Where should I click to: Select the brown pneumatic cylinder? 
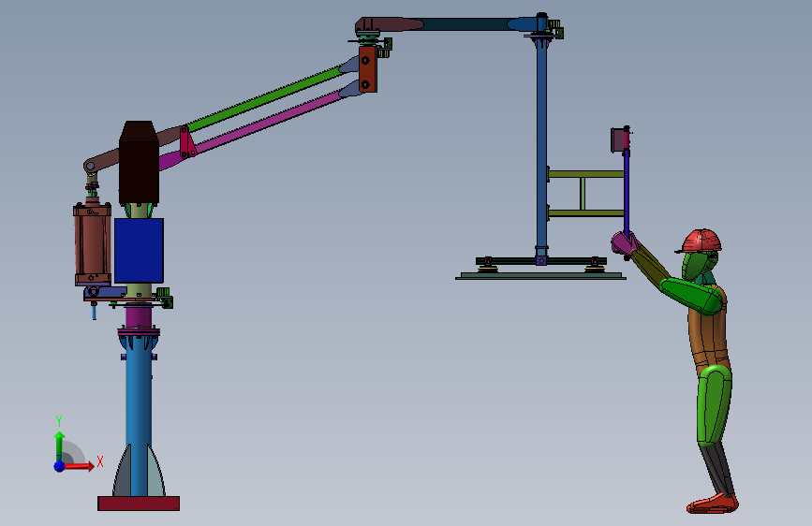tap(92, 244)
